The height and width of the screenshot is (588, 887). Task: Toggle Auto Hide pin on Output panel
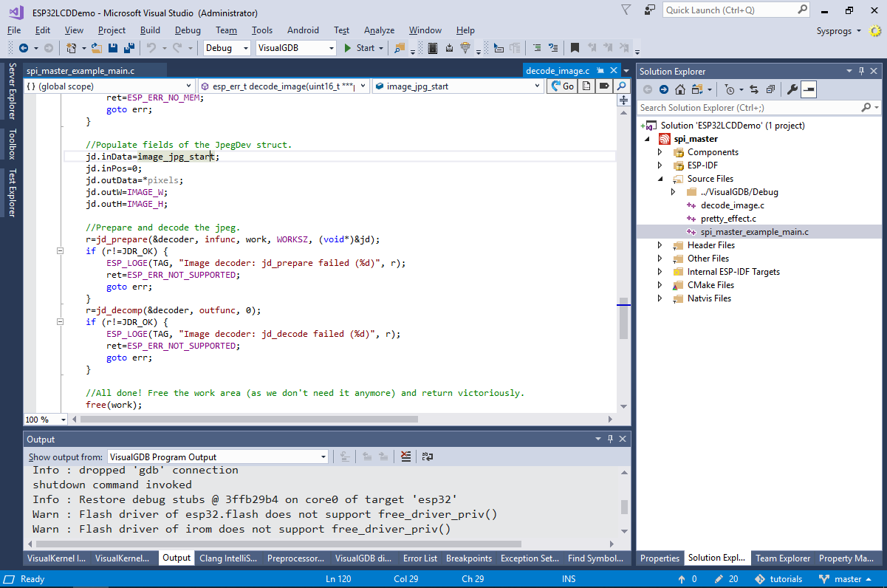pyautogui.click(x=611, y=439)
